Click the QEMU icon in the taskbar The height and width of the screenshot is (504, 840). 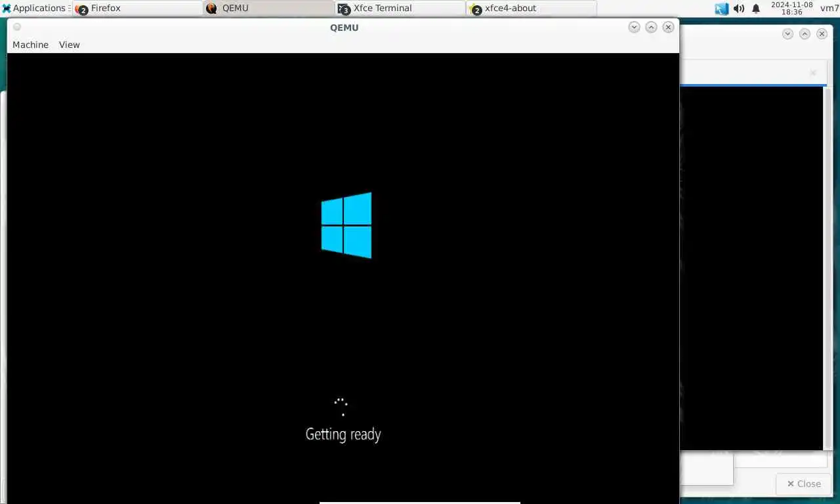[211, 9]
